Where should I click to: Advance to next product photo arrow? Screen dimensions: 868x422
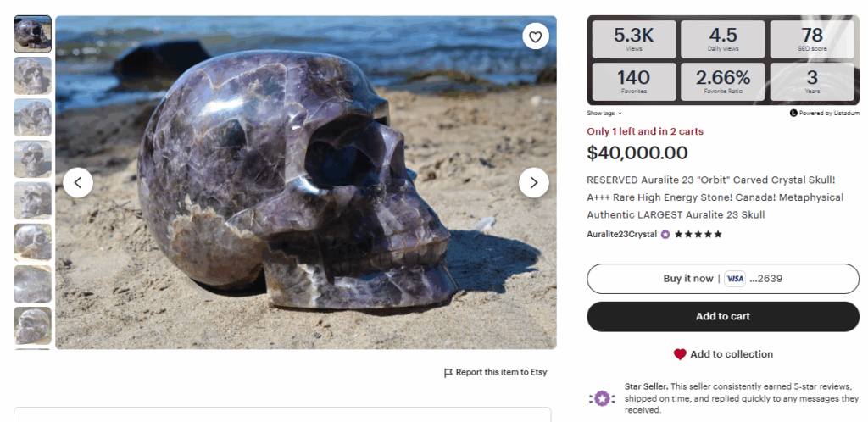(x=533, y=181)
